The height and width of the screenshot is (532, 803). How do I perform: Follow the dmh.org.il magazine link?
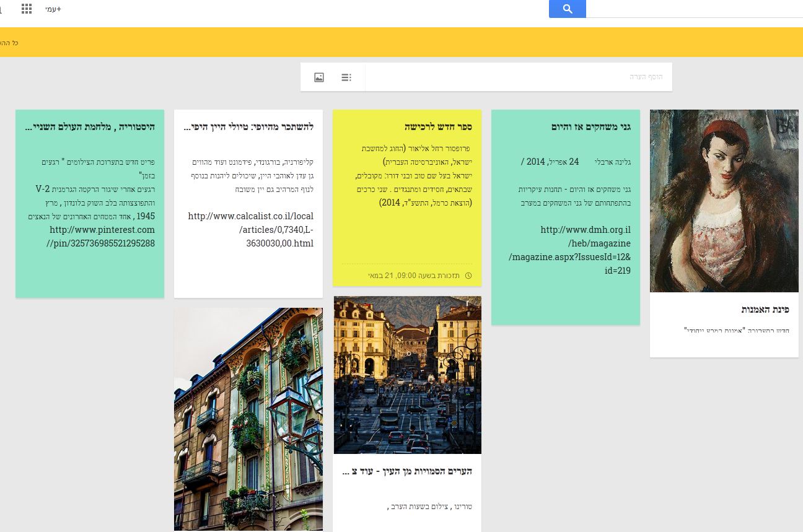(570, 250)
